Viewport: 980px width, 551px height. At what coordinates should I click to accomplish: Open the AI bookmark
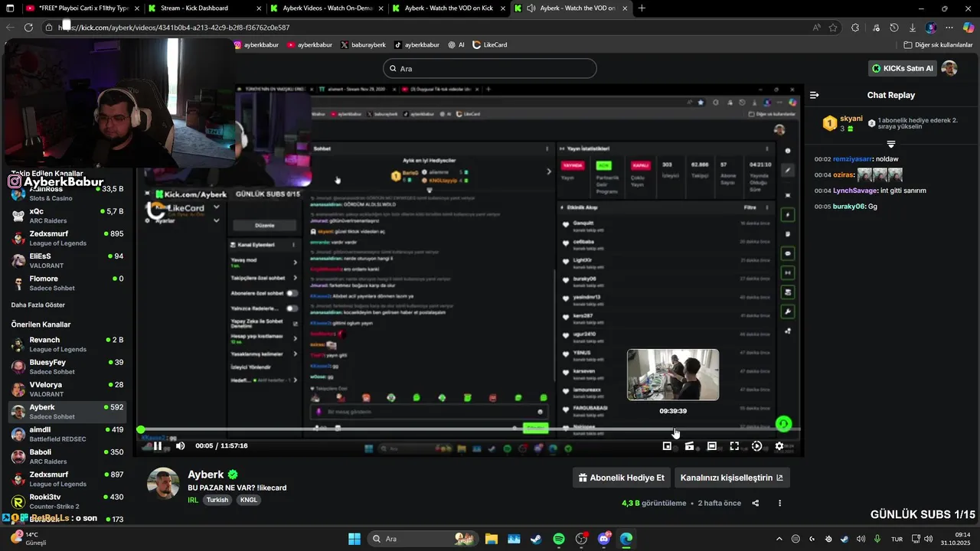(x=456, y=45)
